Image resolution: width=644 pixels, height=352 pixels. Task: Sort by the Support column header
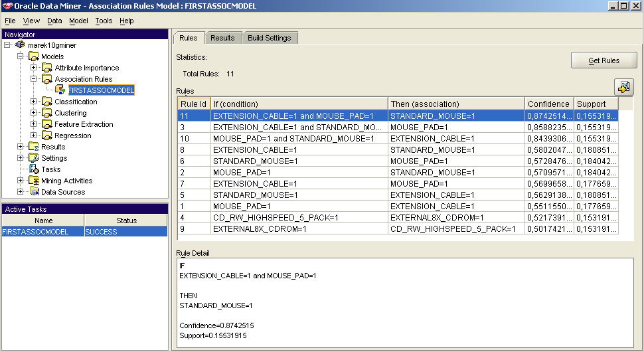point(596,104)
